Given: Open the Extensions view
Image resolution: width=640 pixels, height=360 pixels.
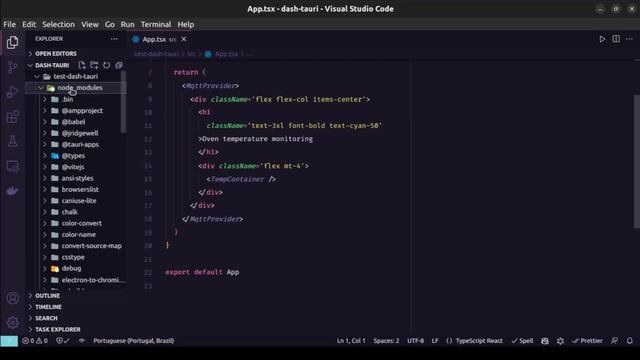Looking at the screenshot, I should 13,117.
